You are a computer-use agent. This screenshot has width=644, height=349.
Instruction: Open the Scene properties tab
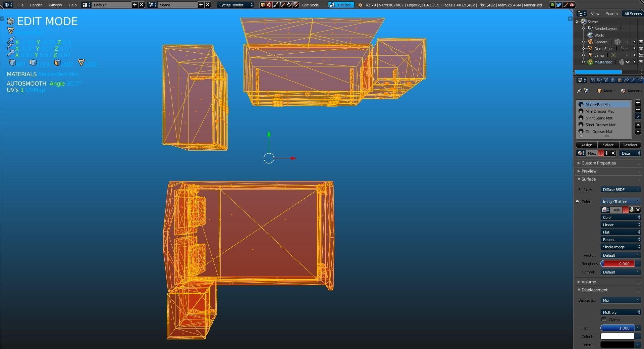click(x=606, y=80)
